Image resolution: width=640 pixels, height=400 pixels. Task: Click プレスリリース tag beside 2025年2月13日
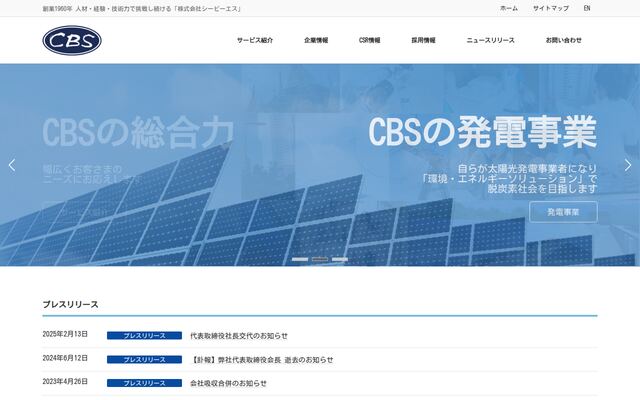[144, 336]
